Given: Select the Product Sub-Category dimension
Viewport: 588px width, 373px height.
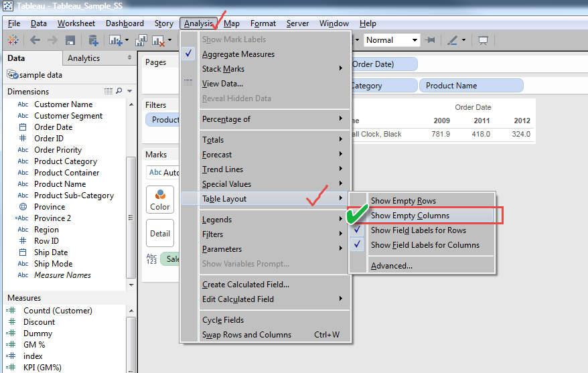Looking at the screenshot, I should pos(74,196).
